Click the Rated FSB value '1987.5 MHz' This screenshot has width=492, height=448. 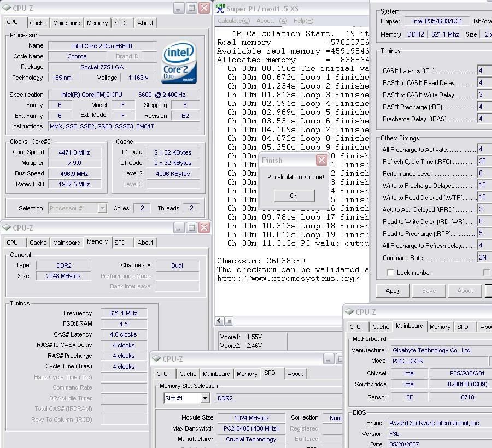click(74, 184)
